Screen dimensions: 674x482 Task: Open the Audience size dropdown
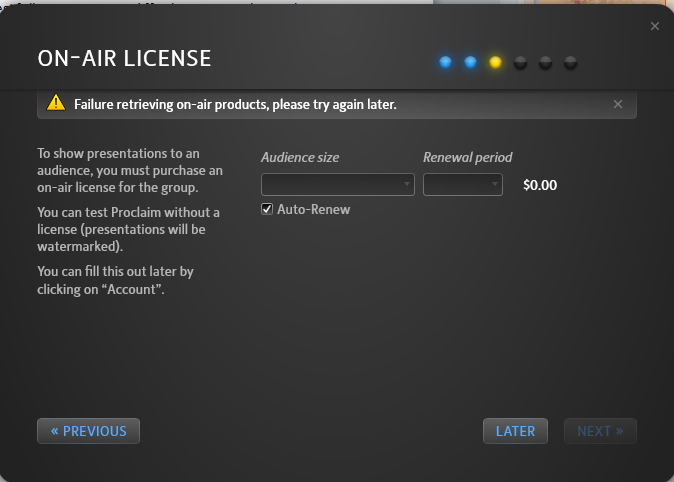click(338, 184)
